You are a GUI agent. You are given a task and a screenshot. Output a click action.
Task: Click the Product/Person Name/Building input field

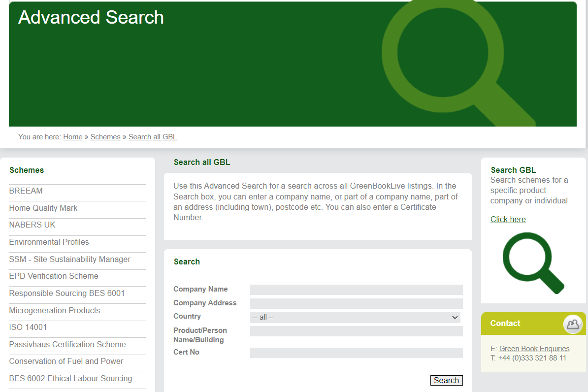[356, 331]
